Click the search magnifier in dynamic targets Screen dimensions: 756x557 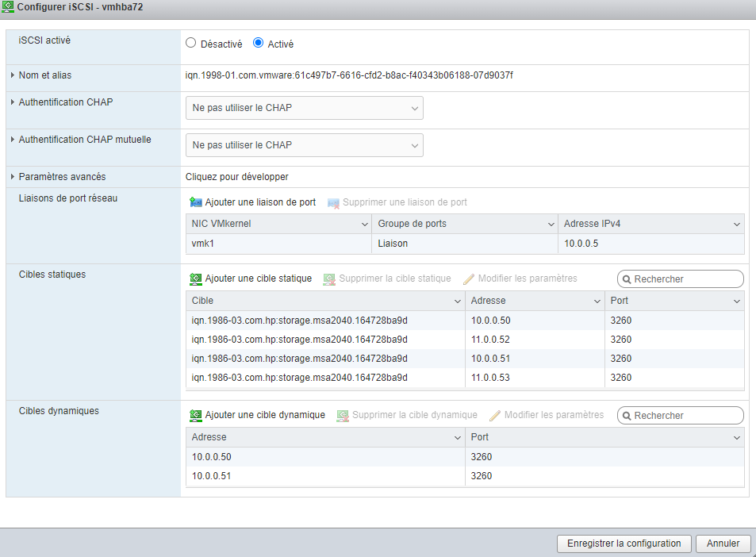[x=627, y=416]
